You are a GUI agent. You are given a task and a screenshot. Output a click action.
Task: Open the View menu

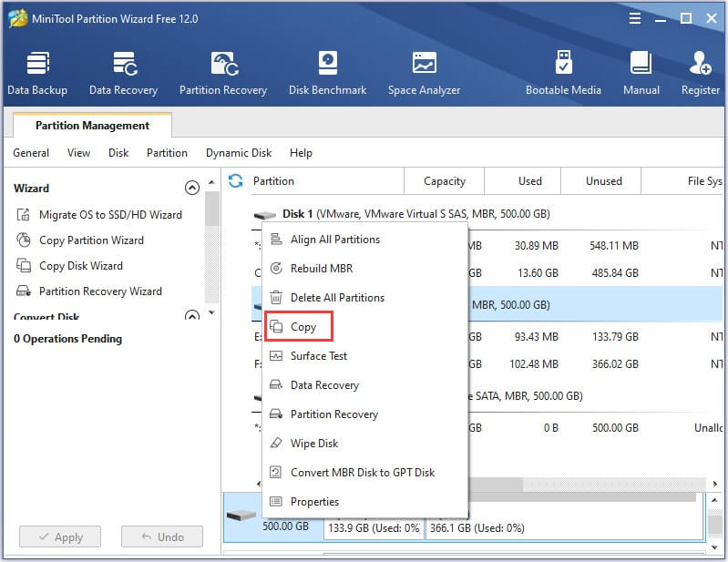(x=79, y=153)
